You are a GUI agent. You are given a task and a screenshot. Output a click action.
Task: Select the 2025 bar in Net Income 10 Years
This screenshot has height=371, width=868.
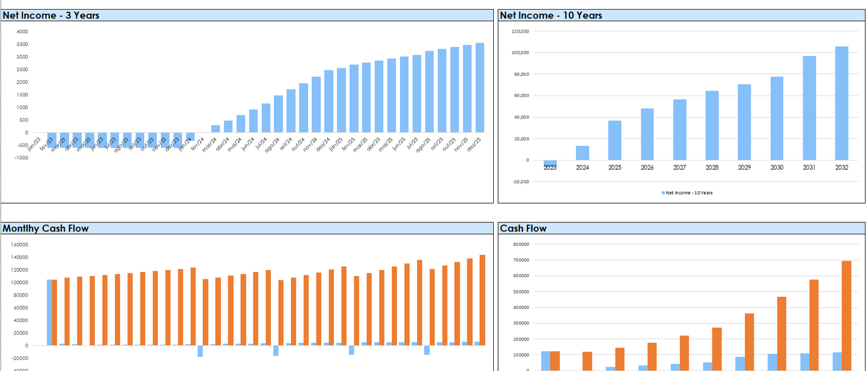pyautogui.click(x=615, y=140)
